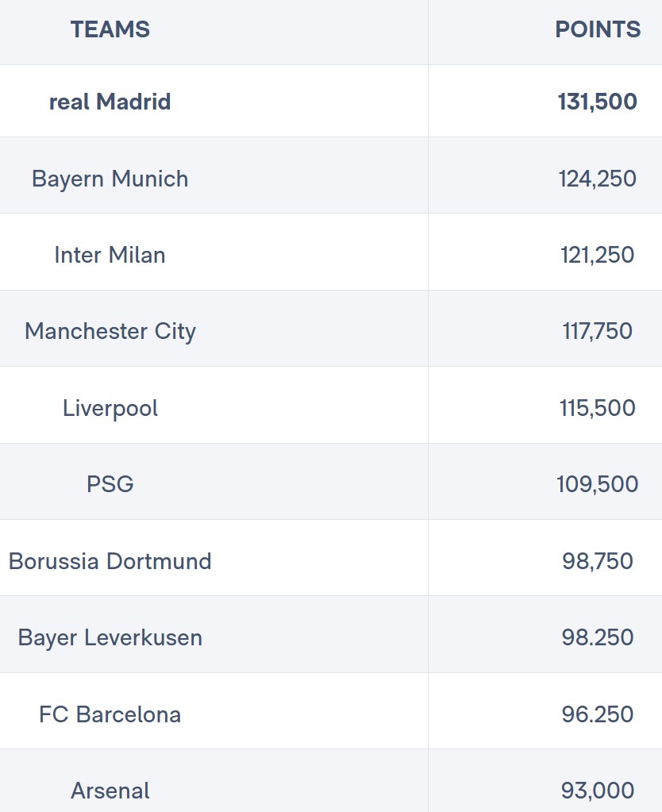The height and width of the screenshot is (812, 662).
Task: Select the PSG team cell
Action: pos(110,484)
